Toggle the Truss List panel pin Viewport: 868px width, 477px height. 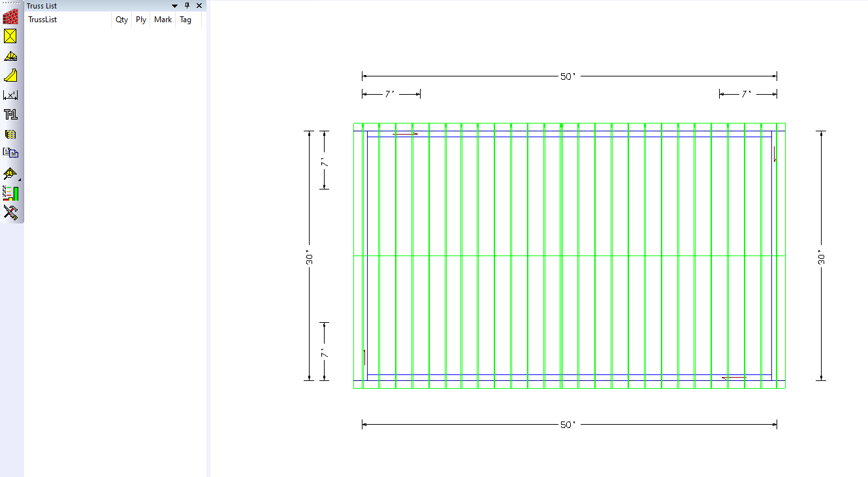(187, 6)
